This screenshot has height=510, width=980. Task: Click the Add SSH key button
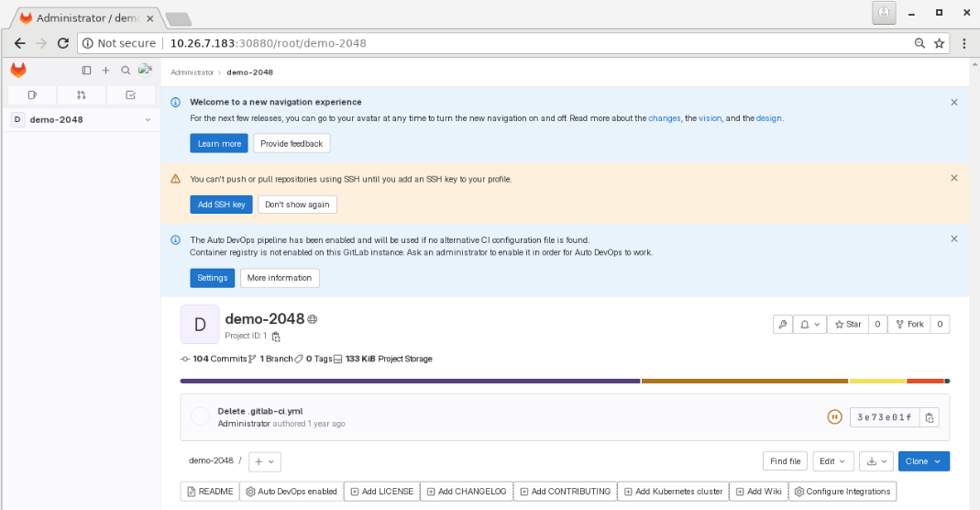click(221, 205)
